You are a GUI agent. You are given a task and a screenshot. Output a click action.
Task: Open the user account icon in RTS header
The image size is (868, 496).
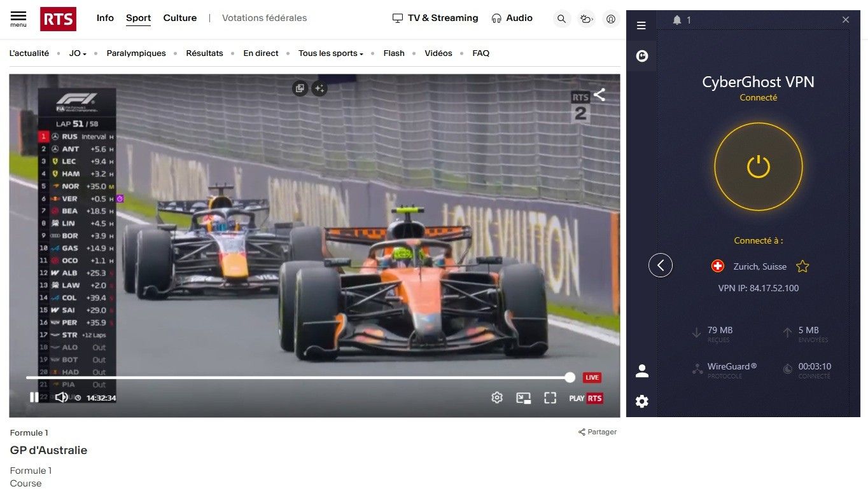coord(611,19)
